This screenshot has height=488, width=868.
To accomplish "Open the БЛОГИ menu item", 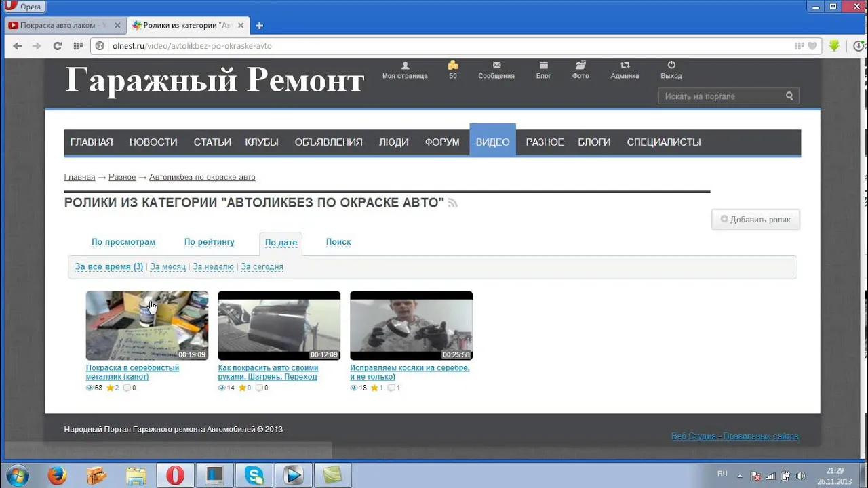I will 594,142.
